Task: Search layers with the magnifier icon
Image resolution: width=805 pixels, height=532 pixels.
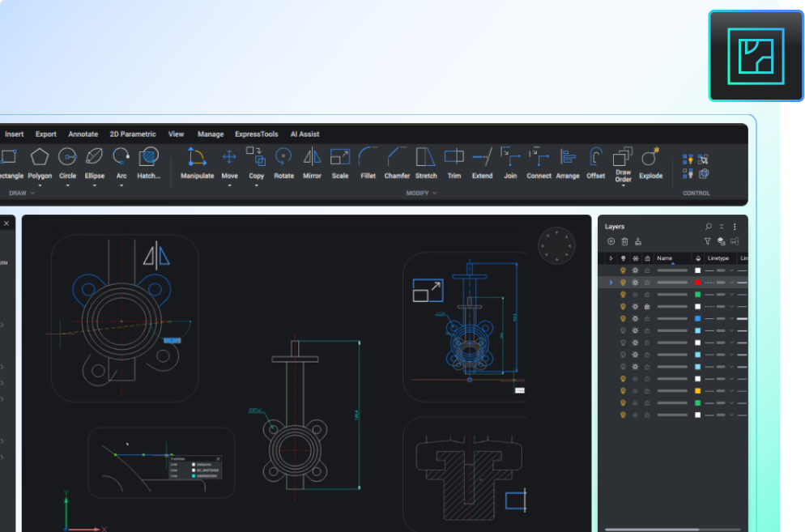Action: pos(709,227)
